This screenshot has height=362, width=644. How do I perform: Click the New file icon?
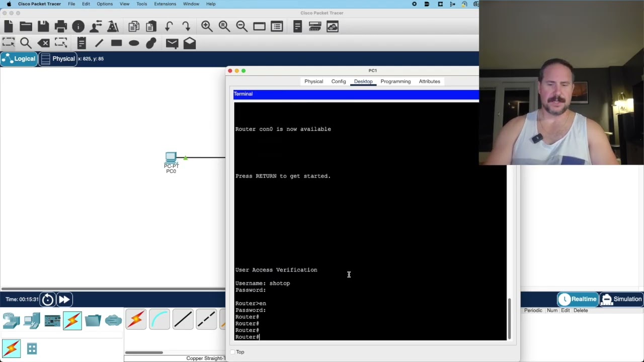coord(9,26)
